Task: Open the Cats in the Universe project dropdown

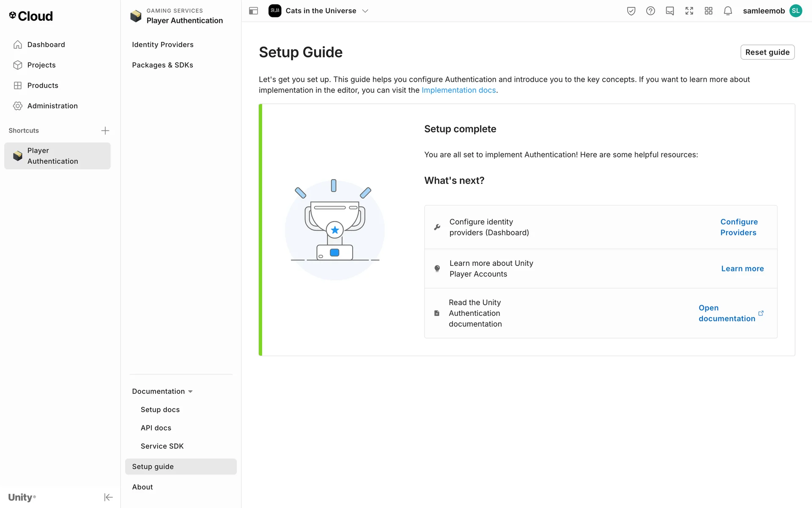Action: (x=319, y=11)
